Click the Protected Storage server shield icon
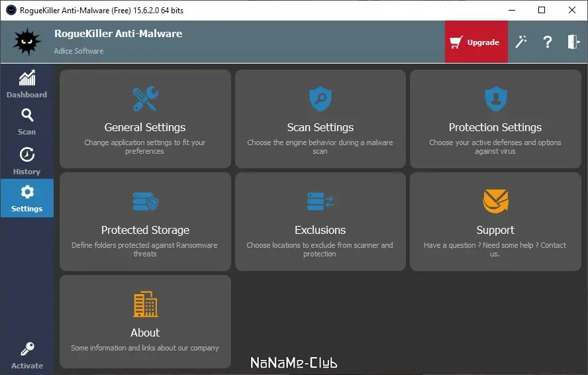Image resolution: width=588 pixels, height=375 pixels. (x=146, y=201)
